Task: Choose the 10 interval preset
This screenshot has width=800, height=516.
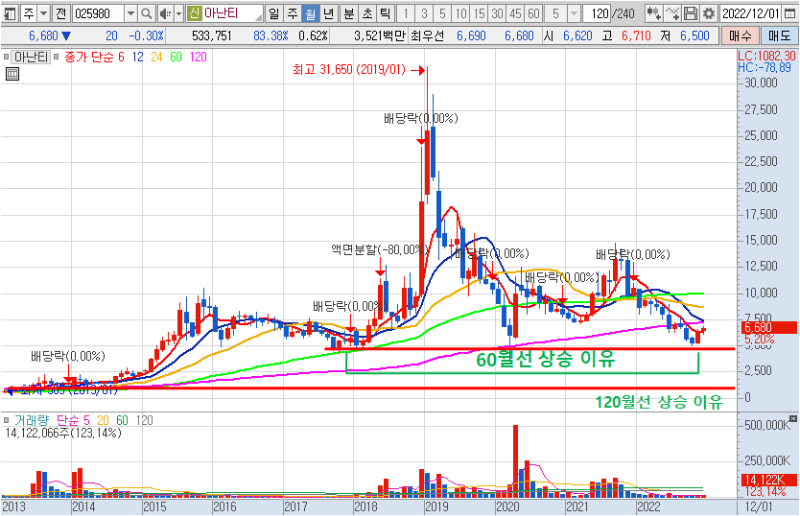Action: point(461,13)
